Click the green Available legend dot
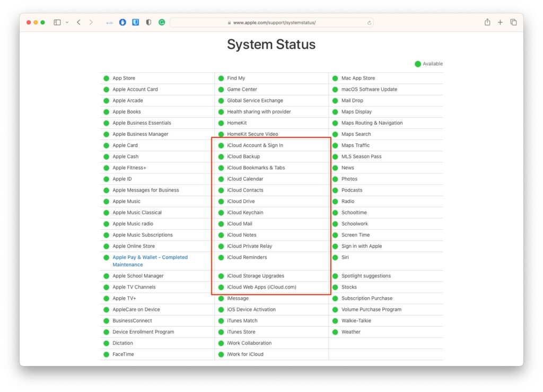This screenshot has width=543, height=392. 418,64
